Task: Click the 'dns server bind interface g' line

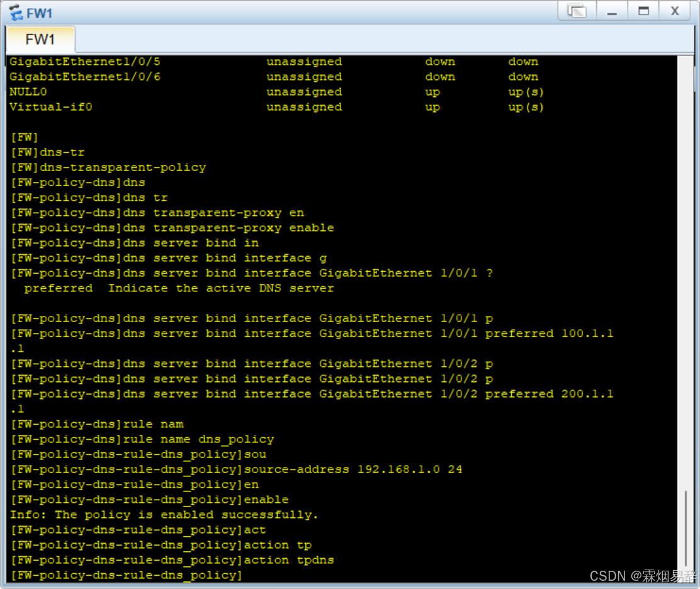Action: [x=169, y=258]
